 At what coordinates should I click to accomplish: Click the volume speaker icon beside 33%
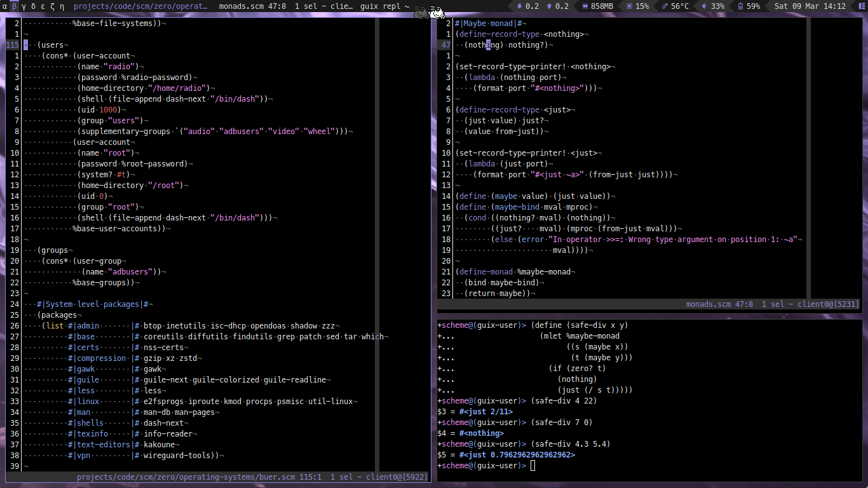pos(704,6)
